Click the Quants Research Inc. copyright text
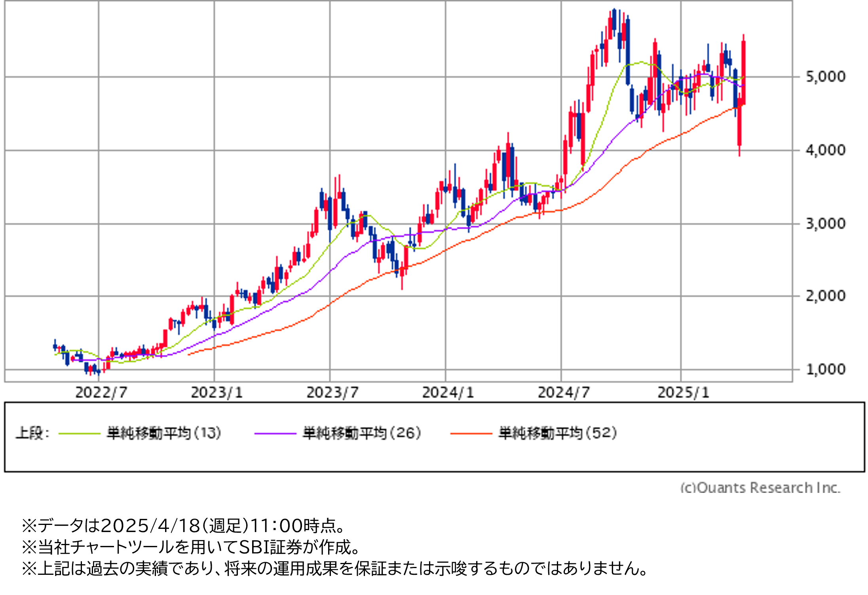 [x=760, y=487]
